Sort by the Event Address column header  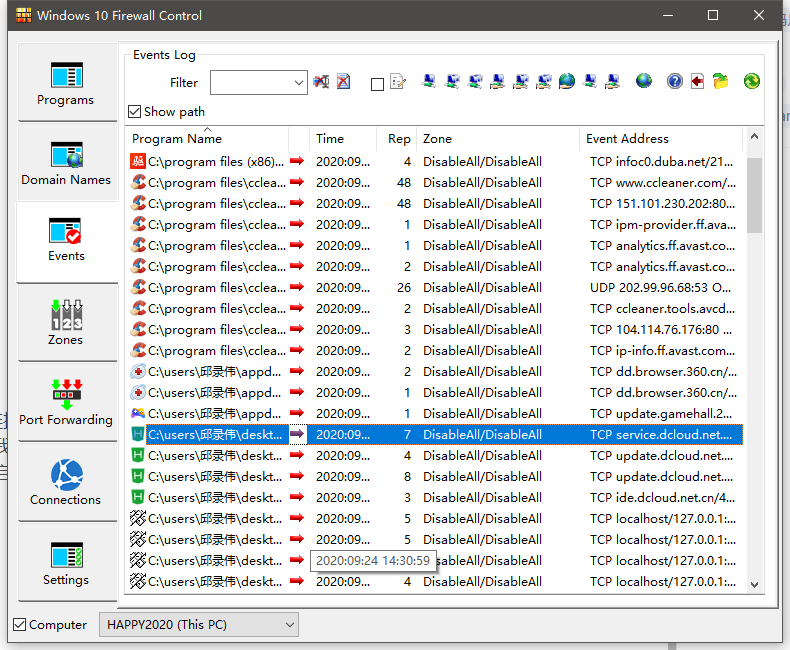662,139
